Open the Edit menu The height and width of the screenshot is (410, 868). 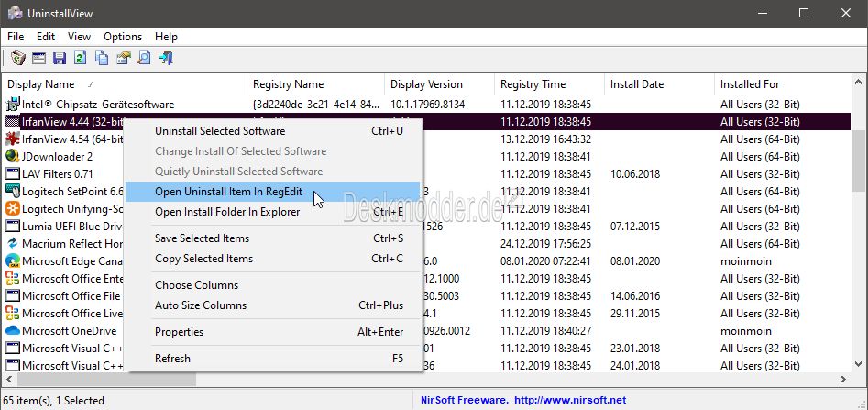[46, 37]
